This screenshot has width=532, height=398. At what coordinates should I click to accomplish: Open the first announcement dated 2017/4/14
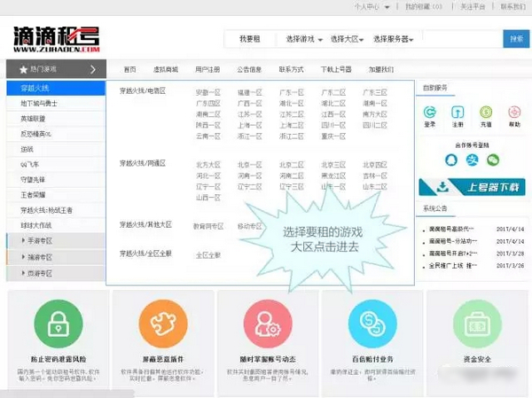(451, 230)
